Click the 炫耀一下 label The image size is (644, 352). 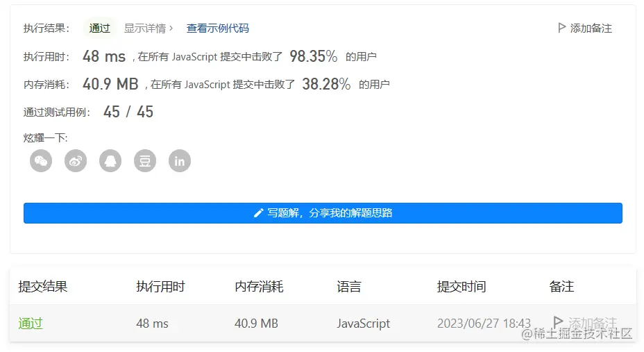click(x=45, y=137)
